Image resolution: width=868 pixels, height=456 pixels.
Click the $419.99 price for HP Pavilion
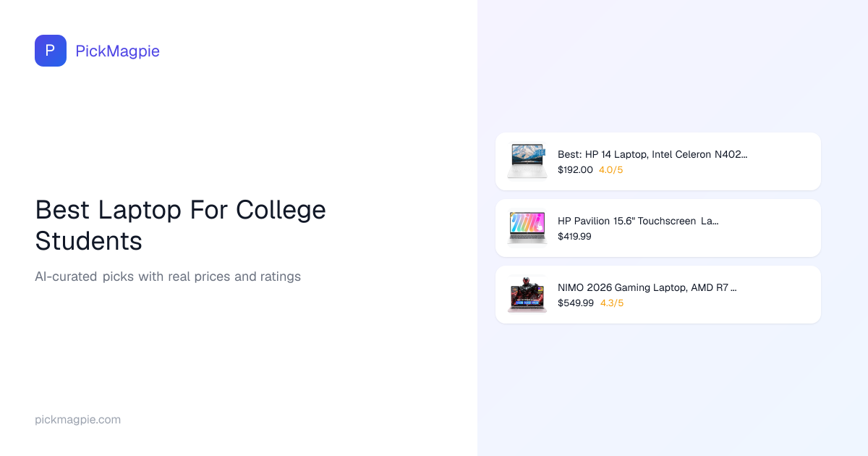point(574,237)
